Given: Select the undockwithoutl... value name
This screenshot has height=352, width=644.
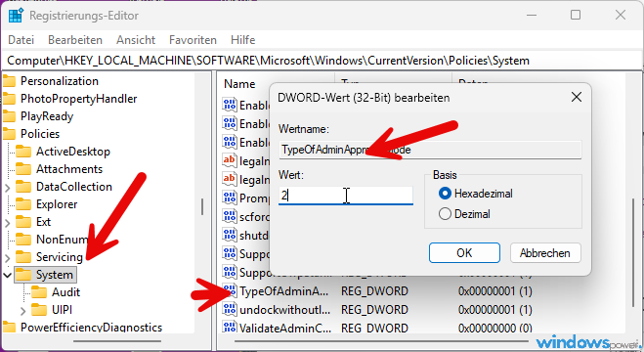Looking at the screenshot, I should pyautogui.click(x=285, y=310).
